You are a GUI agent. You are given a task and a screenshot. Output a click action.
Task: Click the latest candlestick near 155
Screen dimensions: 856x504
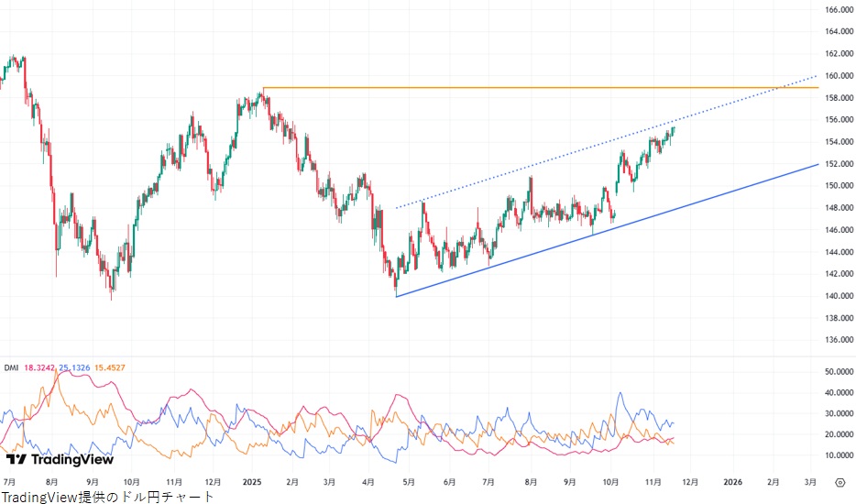(674, 130)
